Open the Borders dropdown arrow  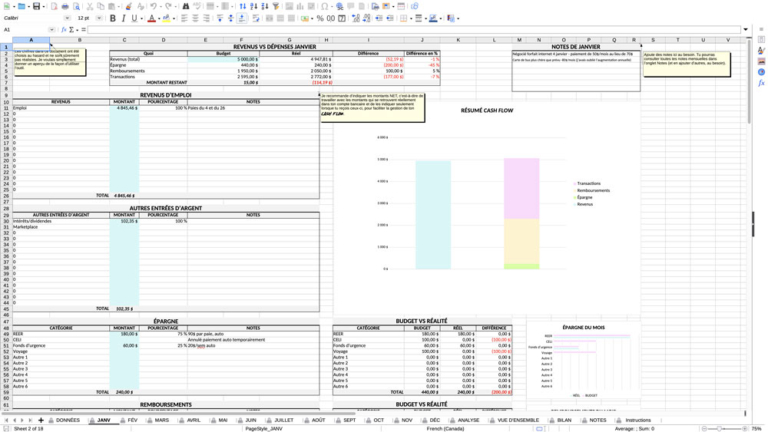tap(411, 19)
